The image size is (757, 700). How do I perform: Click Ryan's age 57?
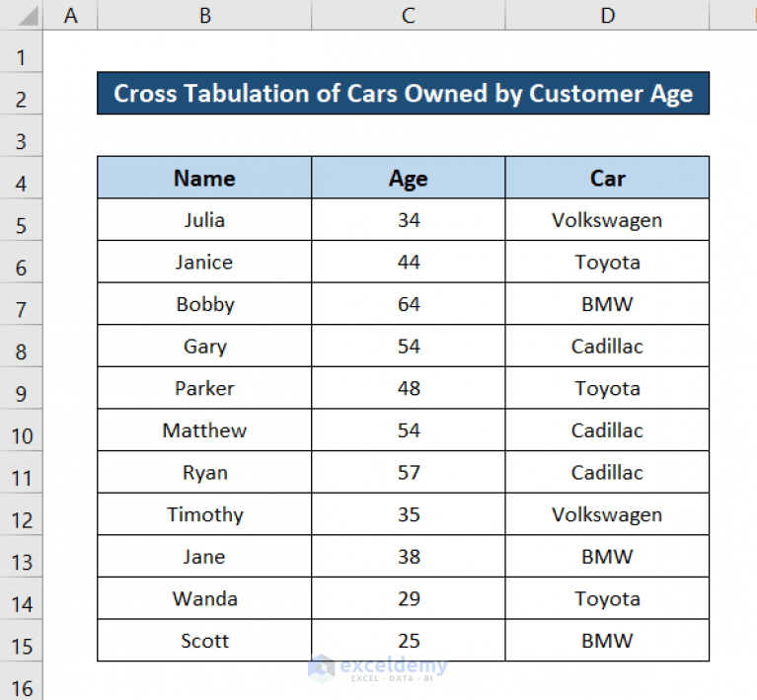[x=409, y=473]
